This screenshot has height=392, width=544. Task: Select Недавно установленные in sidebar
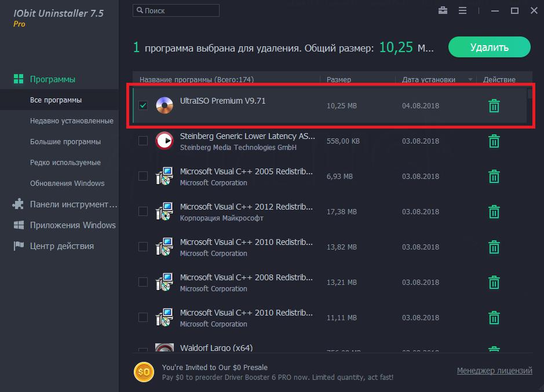71,121
